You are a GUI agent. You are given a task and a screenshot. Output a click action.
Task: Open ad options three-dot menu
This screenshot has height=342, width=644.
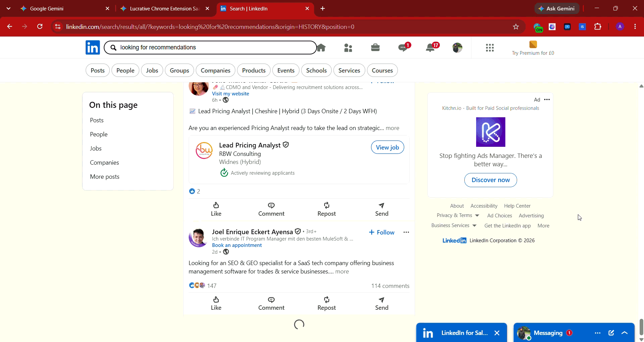point(547,99)
